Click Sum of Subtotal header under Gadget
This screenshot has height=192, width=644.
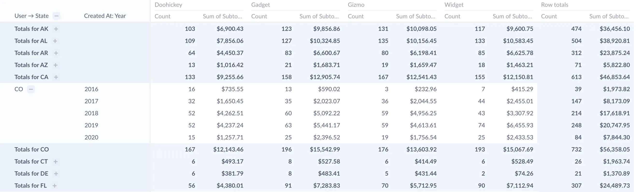[319, 16]
